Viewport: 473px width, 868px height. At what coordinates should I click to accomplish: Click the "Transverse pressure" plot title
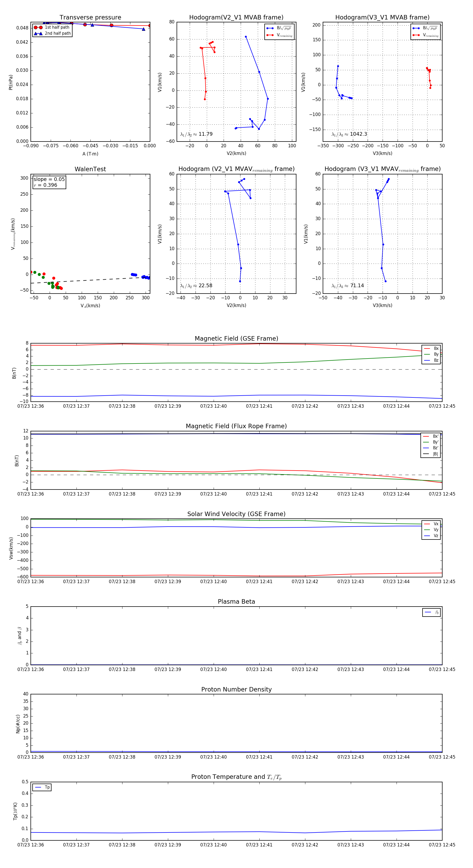[90, 18]
